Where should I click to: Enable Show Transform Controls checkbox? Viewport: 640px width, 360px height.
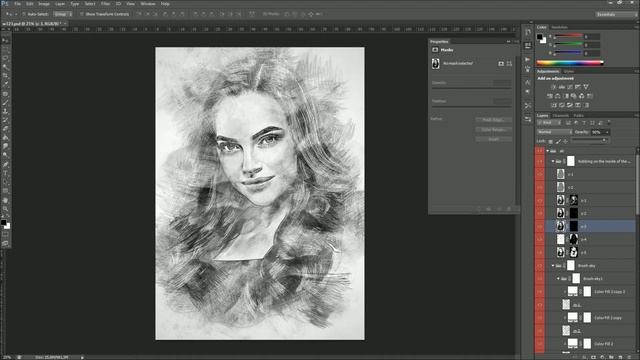[x=82, y=14]
